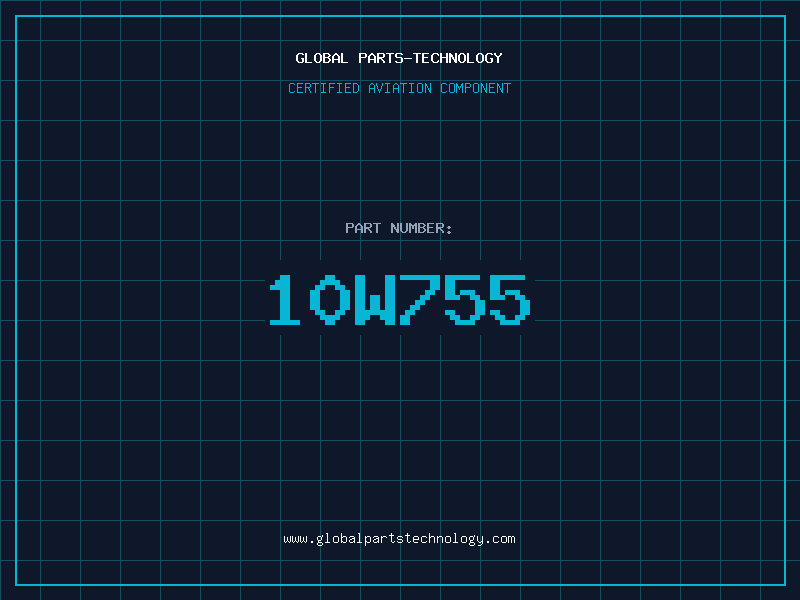Select the word GLOBAL in the header

click(x=322, y=58)
